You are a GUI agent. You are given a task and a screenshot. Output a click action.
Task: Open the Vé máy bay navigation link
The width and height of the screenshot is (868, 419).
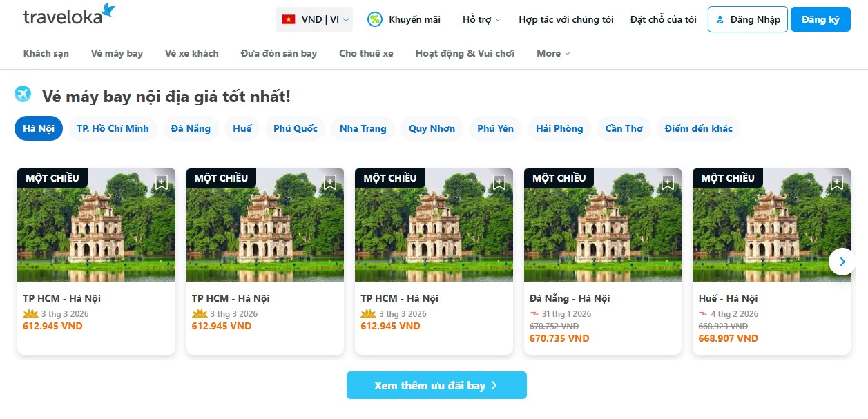[117, 53]
